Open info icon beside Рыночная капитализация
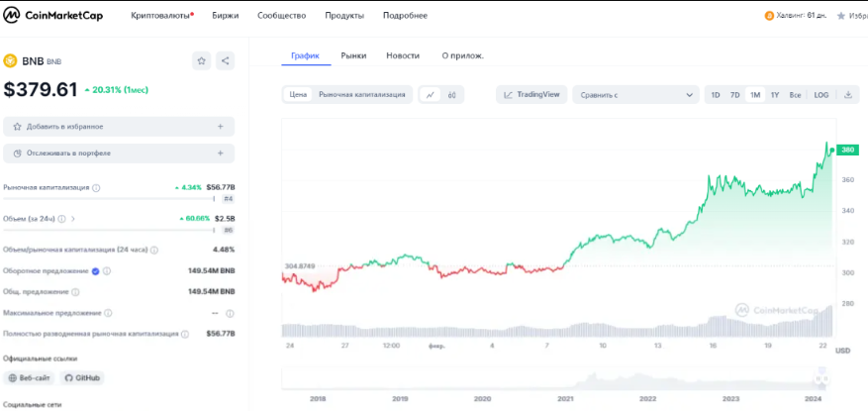 pos(96,188)
